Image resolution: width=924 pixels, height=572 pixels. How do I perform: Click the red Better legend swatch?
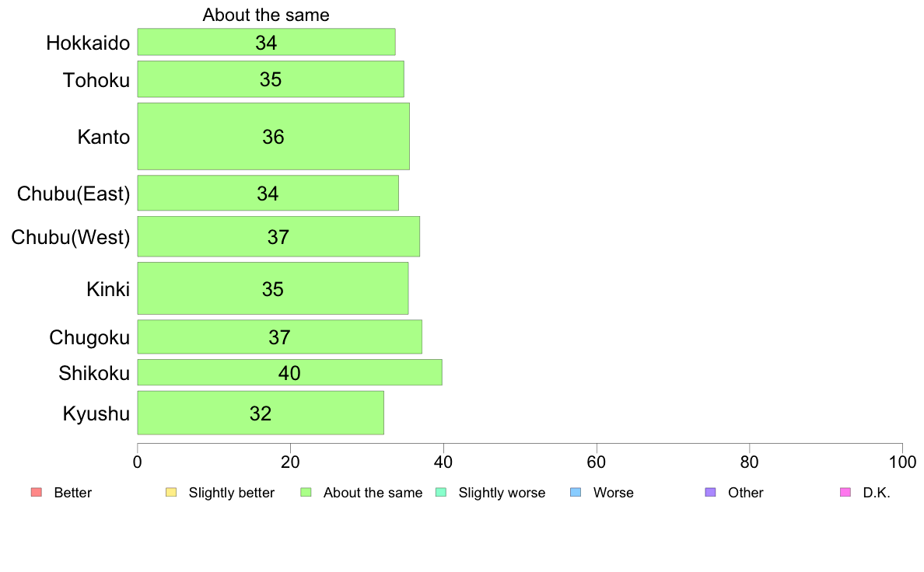pyautogui.click(x=37, y=492)
